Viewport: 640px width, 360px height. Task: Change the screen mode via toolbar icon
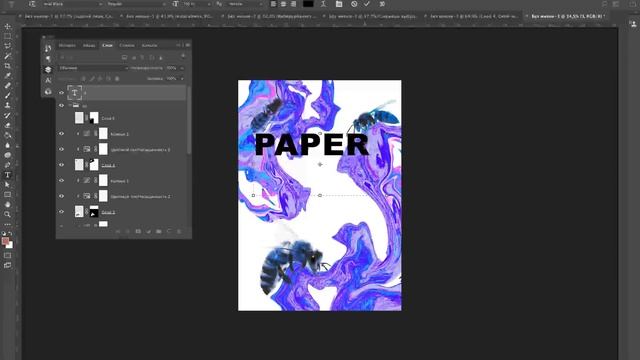[7, 265]
